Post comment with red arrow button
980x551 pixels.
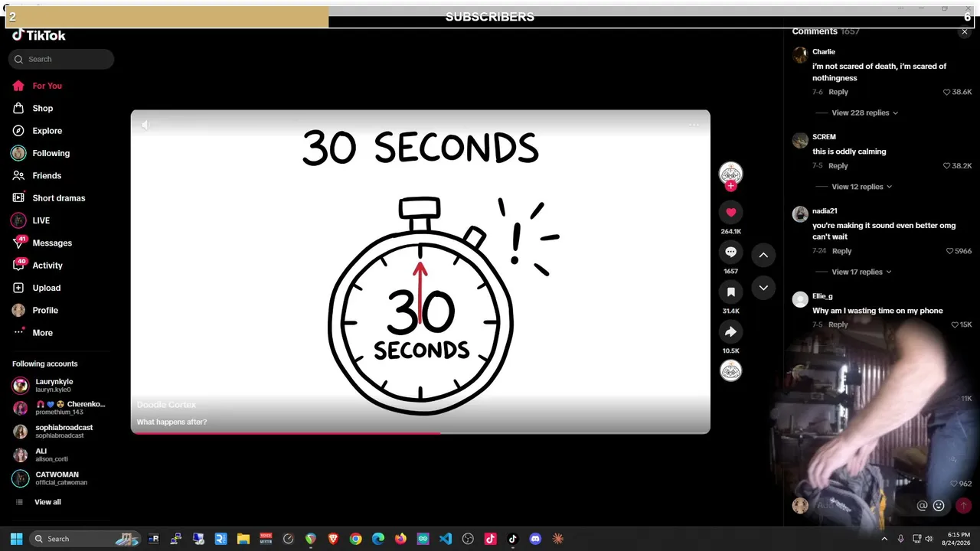[x=963, y=505]
